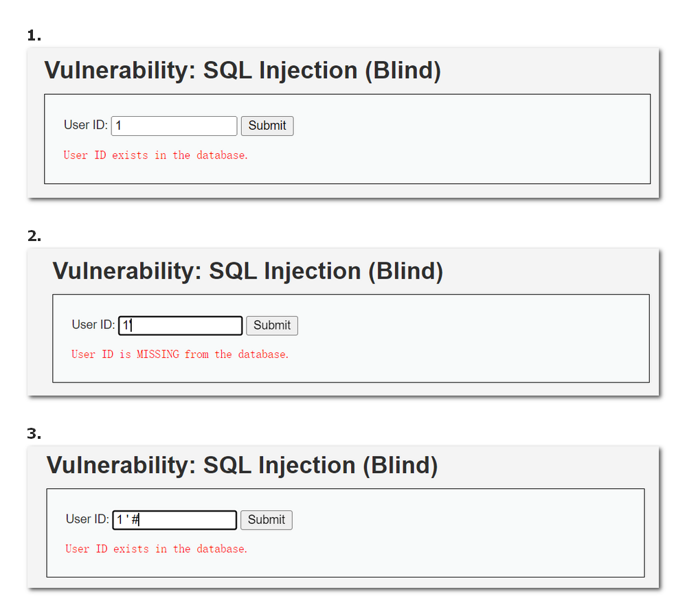Click the User ID field in step 1

(174, 126)
